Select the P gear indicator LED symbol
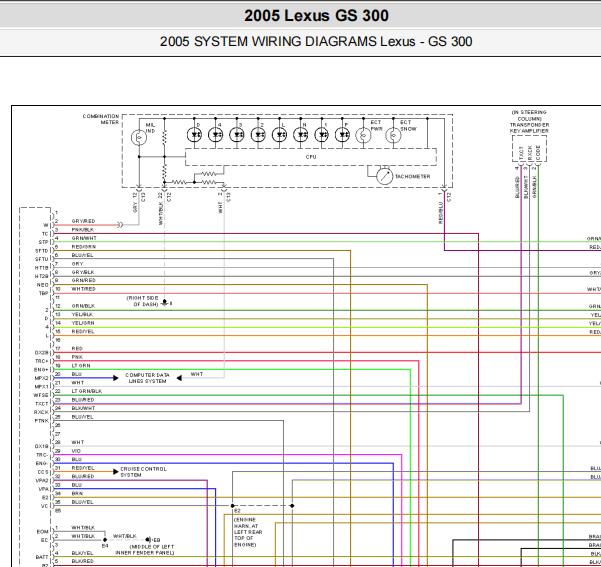This screenshot has width=601, height=567. (342, 135)
